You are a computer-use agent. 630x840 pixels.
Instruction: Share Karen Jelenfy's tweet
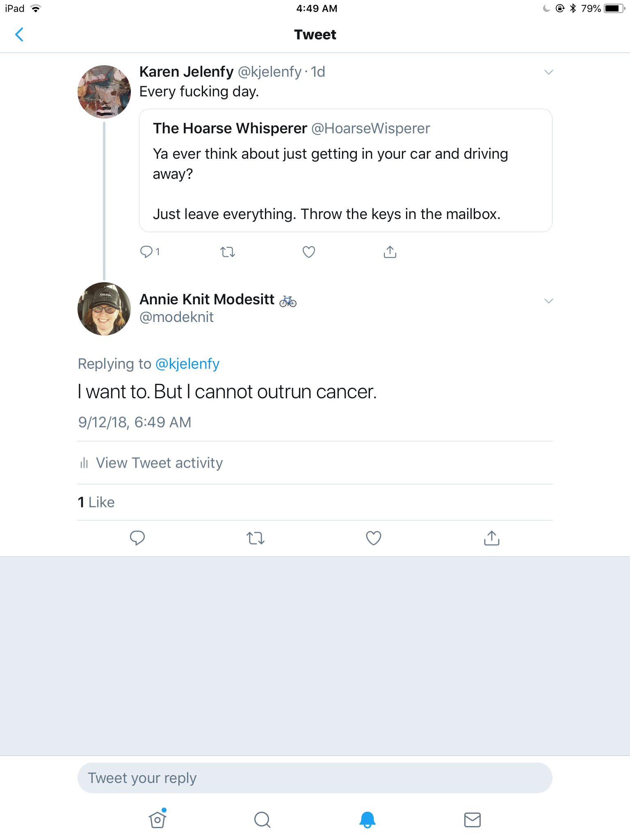point(390,251)
